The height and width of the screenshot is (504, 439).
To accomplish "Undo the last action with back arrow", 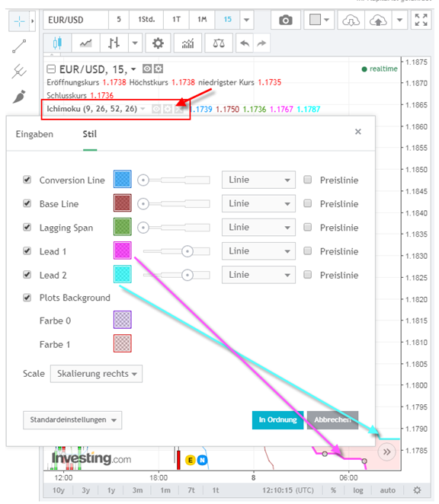I will pos(245,43).
